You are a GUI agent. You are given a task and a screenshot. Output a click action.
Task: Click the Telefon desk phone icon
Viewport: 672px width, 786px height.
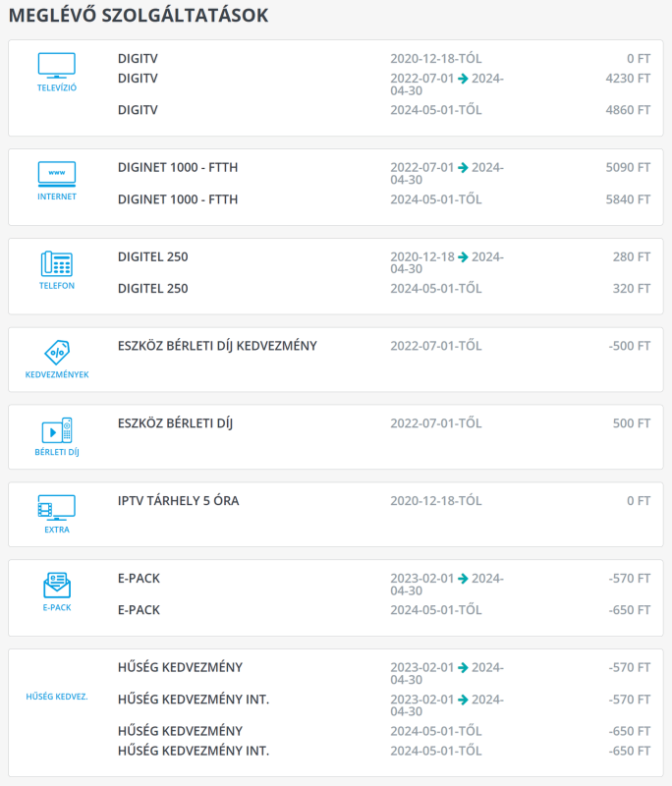(56, 263)
